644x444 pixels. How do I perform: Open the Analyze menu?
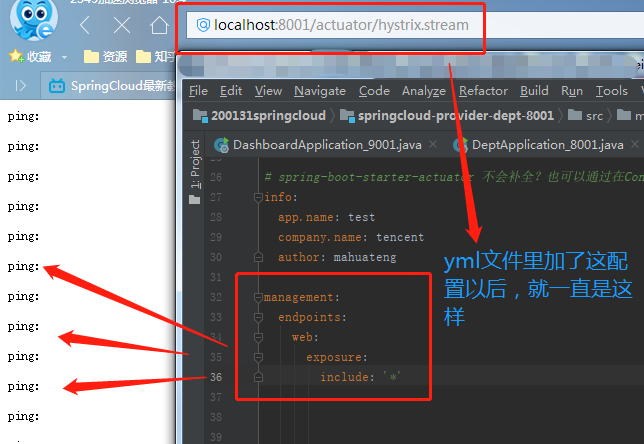(x=424, y=91)
